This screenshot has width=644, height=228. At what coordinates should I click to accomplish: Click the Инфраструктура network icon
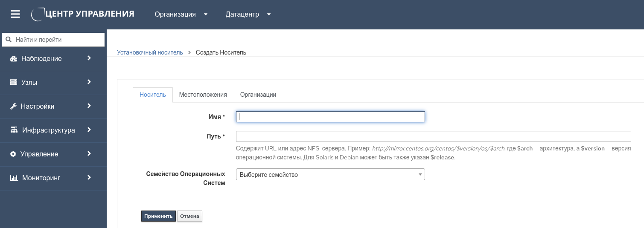point(14,130)
